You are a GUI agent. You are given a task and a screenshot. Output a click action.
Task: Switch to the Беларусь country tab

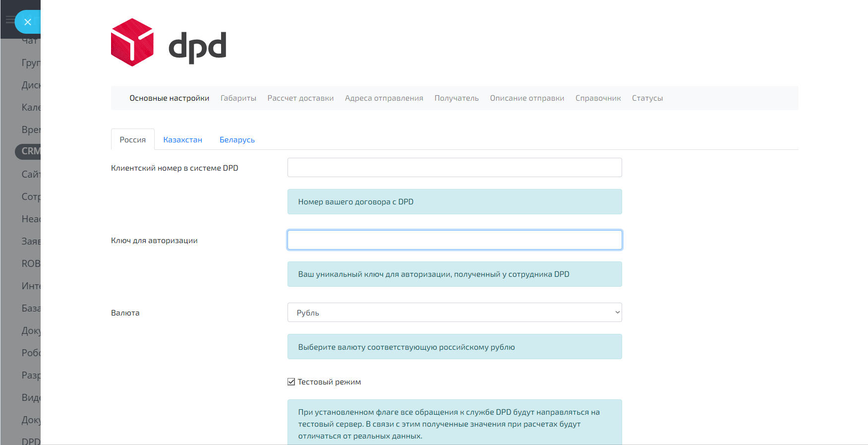click(x=237, y=140)
